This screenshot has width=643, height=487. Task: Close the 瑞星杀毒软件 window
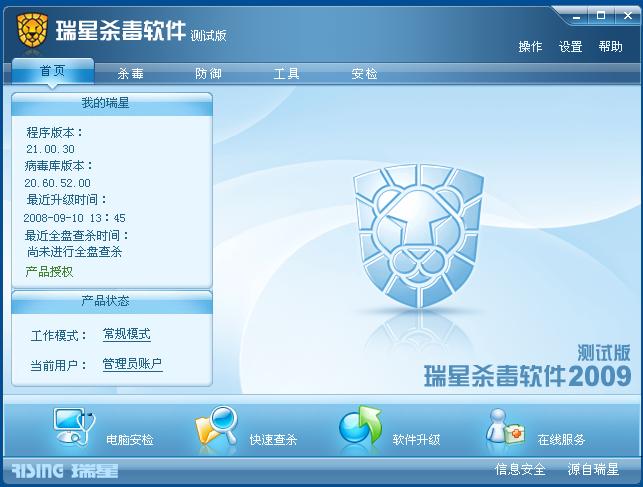[x=627, y=16]
